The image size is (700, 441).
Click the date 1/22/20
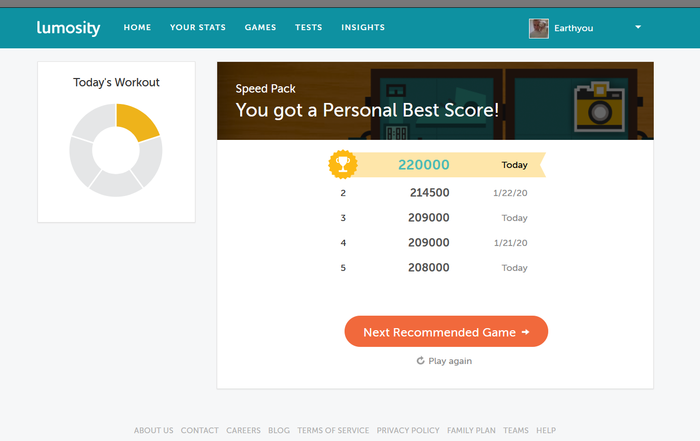coord(510,193)
